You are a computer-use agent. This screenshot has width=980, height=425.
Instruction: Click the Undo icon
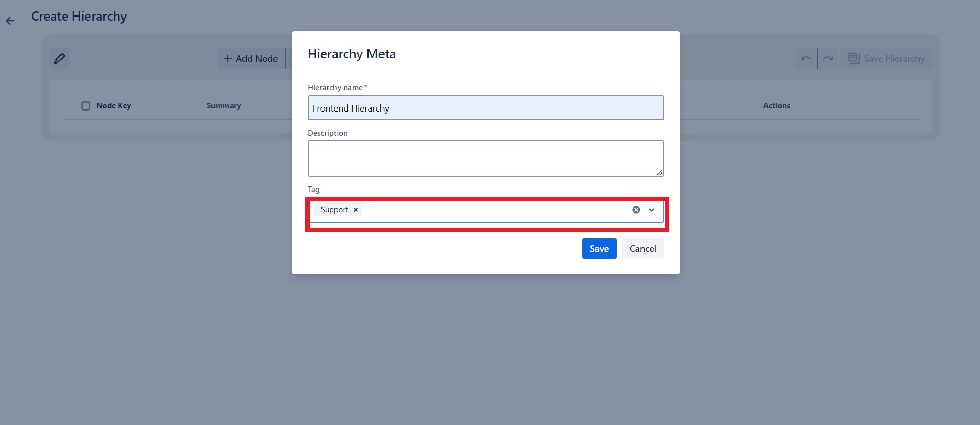805,58
